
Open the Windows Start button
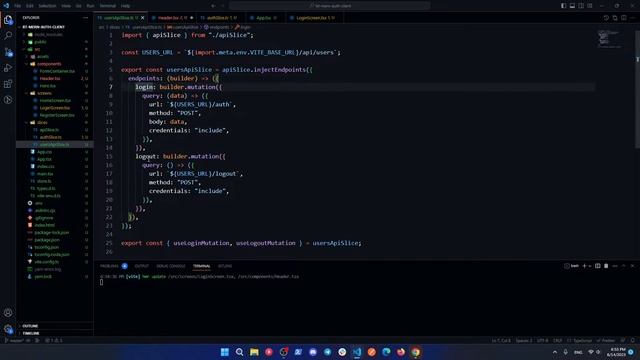224,352
